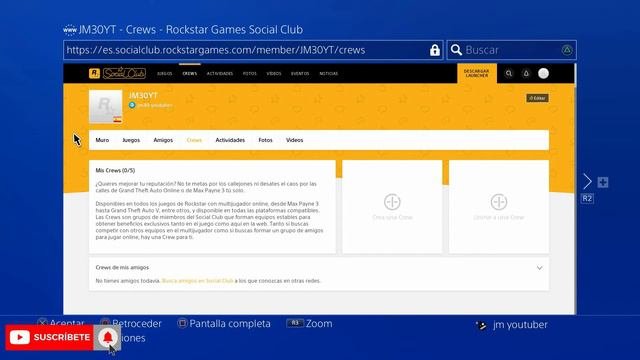
Task: Click the YouTube Suscríbete button
Action: click(x=49, y=338)
